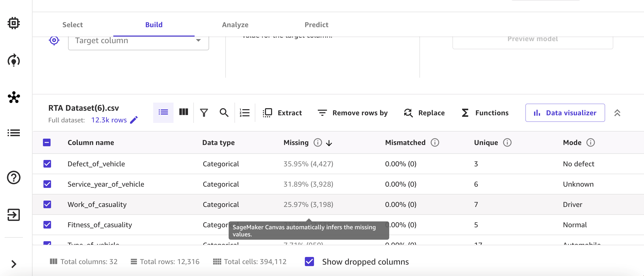Screen dimensions: 644x276
Task: Click Remove rows by button
Action: click(x=353, y=113)
